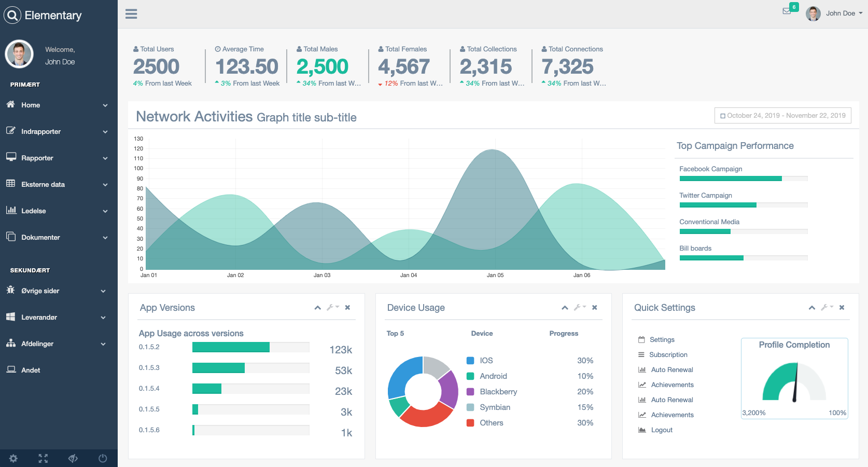This screenshot has width=868, height=467.
Task: Click the Device Usage donut chart
Action: [x=423, y=392]
